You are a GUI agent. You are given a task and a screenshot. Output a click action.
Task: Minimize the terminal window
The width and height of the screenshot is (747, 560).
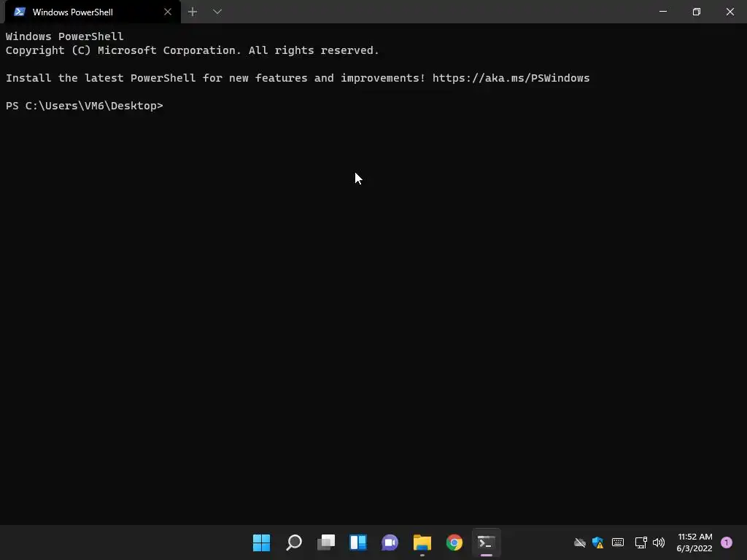point(662,12)
